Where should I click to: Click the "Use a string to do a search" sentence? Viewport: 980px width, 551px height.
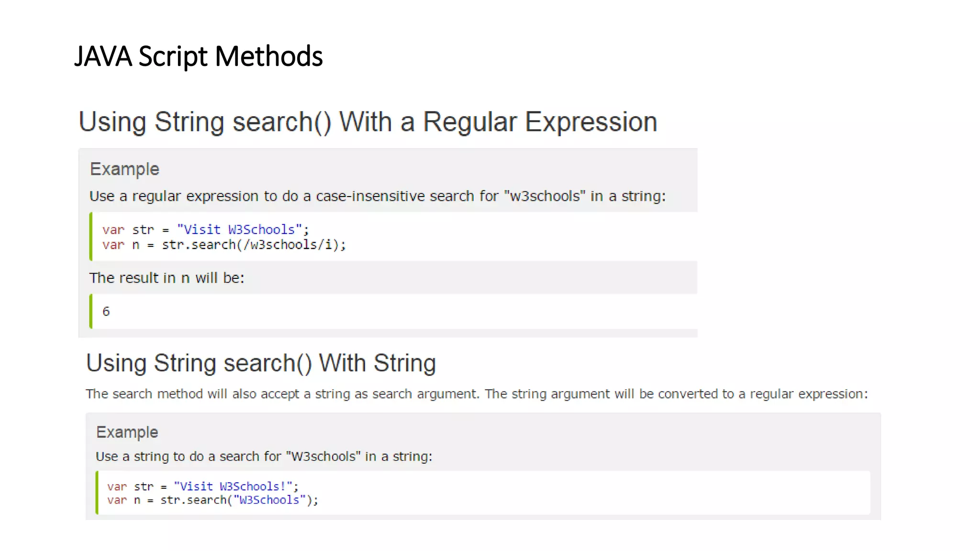click(264, 457)
